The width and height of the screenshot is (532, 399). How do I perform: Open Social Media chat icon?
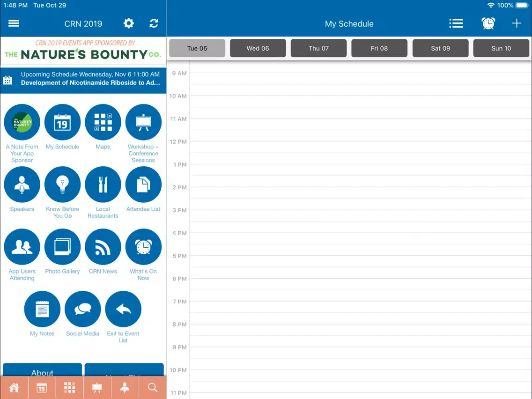coord(83,309)
